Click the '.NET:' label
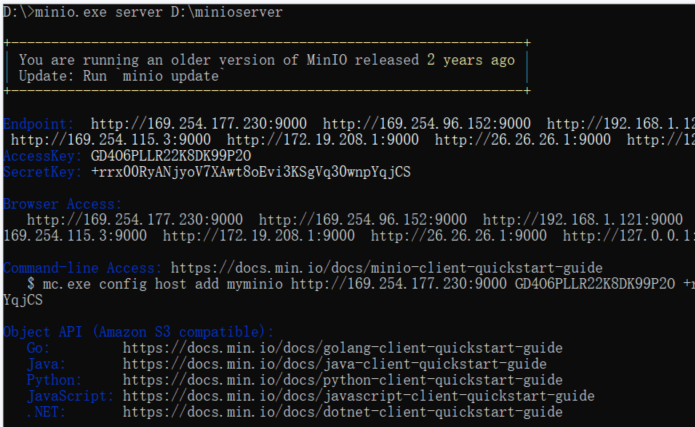This screenshot has height=427, width=695. (46, 411)
